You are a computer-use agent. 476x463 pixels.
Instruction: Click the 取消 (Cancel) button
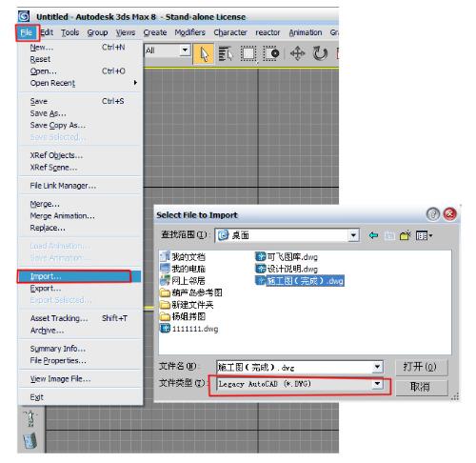coord(421,387)
